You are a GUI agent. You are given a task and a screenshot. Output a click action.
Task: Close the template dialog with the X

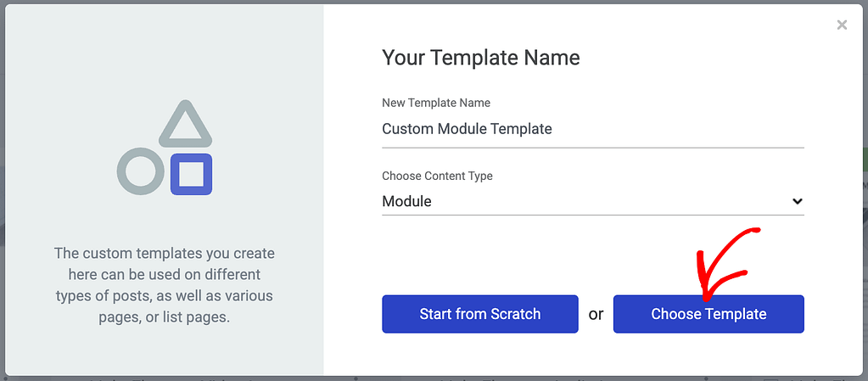tap(842, 25)
